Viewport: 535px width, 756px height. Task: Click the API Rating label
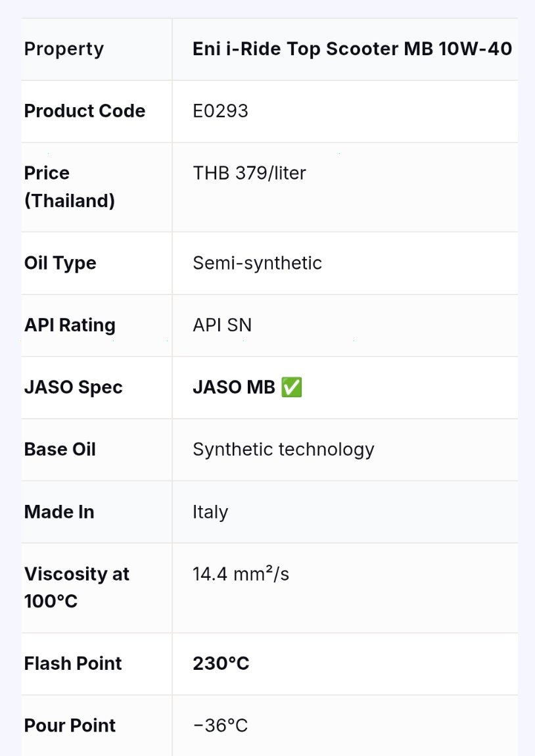click(70, 325)
